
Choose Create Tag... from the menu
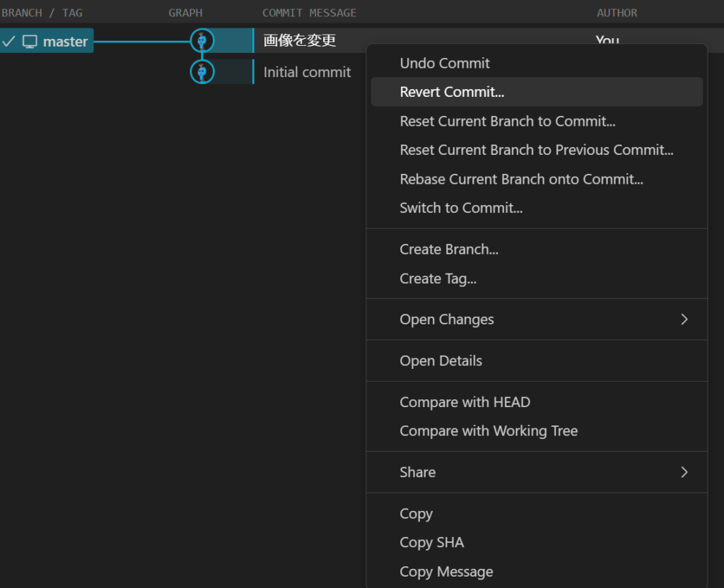pos(438,278)
